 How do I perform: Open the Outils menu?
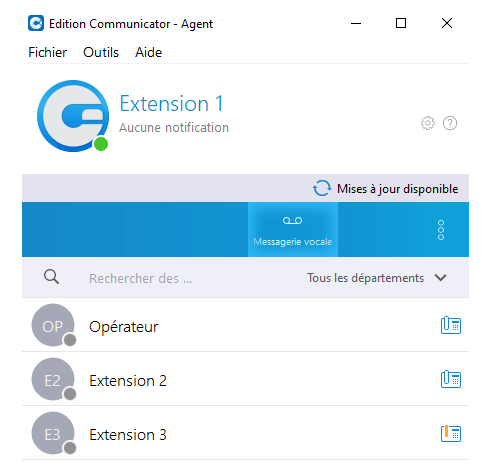101,52
